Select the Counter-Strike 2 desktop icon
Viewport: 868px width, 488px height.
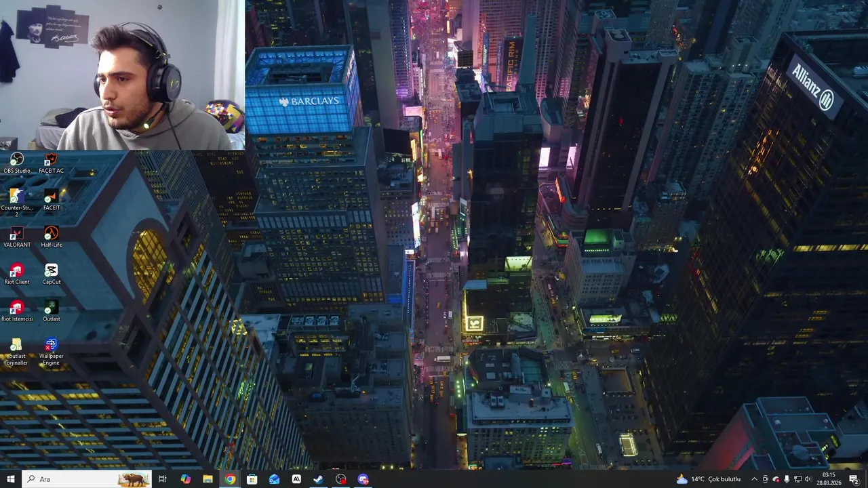(17, 201)
